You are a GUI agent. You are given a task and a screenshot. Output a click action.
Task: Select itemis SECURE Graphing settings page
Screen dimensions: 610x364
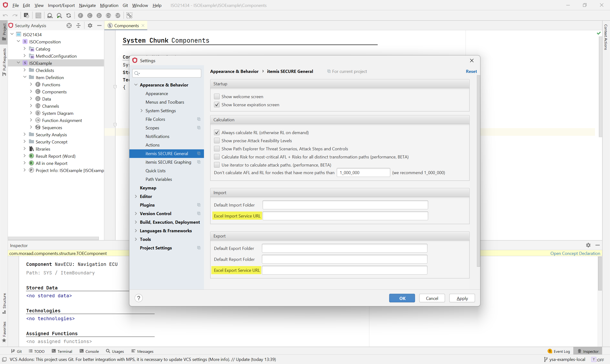167,162
